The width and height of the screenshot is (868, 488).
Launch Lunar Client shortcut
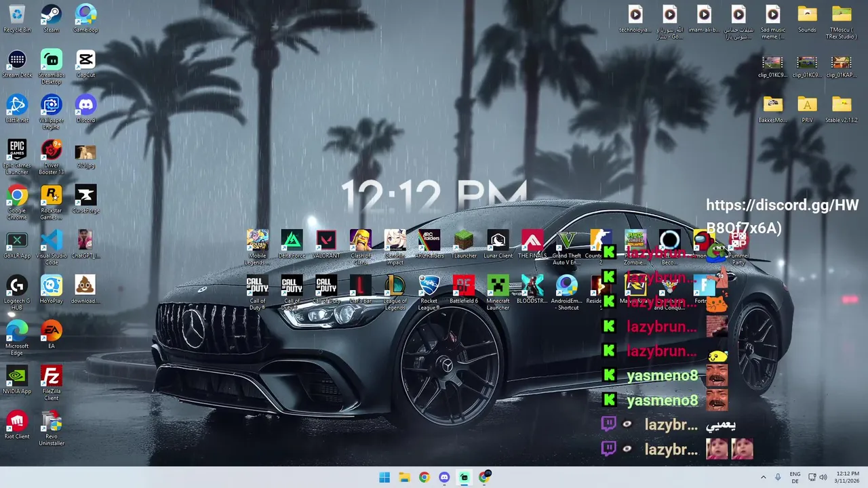[498, 244]
